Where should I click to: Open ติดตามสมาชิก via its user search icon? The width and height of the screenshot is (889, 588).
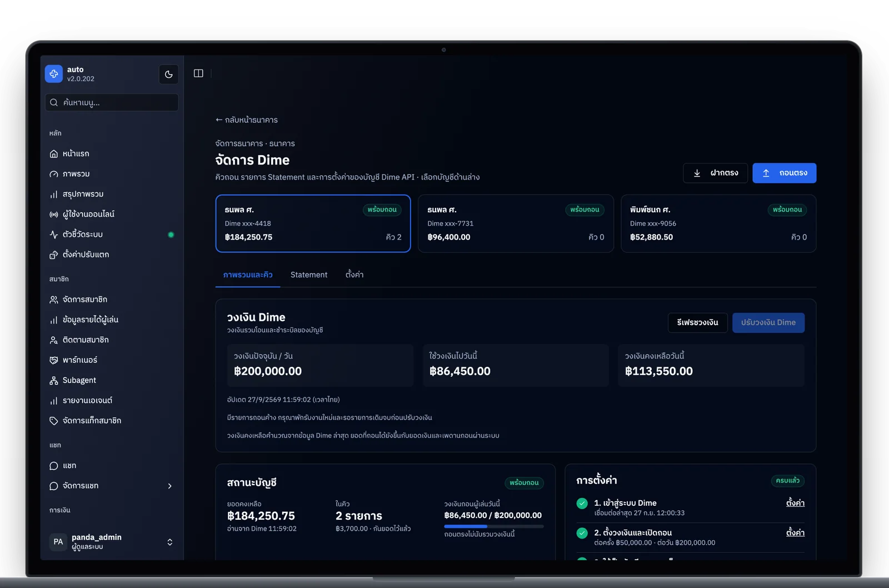pyautogui.click(x=54, y=340)
